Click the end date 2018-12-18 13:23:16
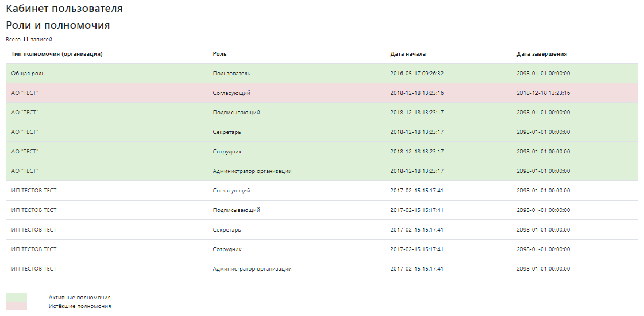 [x=543, y=93]
